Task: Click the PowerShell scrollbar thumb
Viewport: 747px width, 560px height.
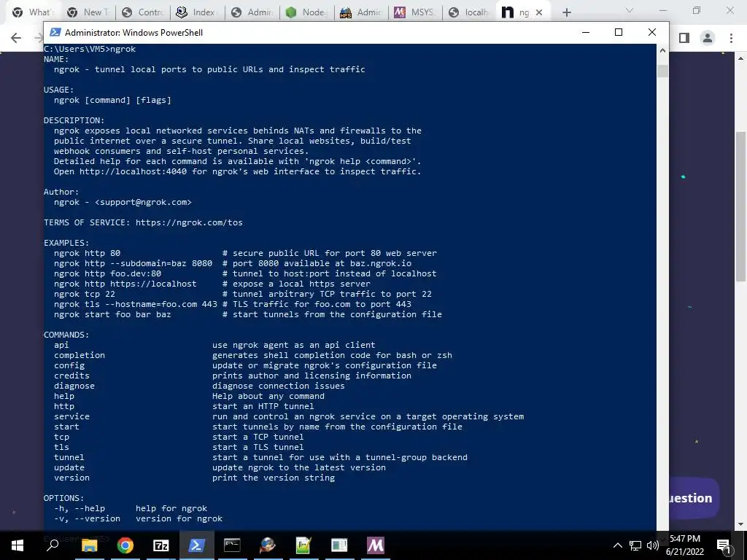Action: click(x=662, y=71)
